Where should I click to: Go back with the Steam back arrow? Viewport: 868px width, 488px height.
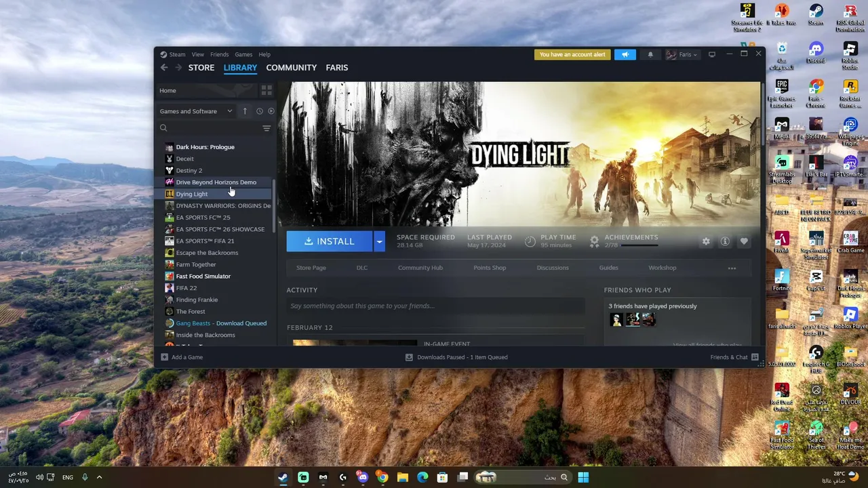164,68
